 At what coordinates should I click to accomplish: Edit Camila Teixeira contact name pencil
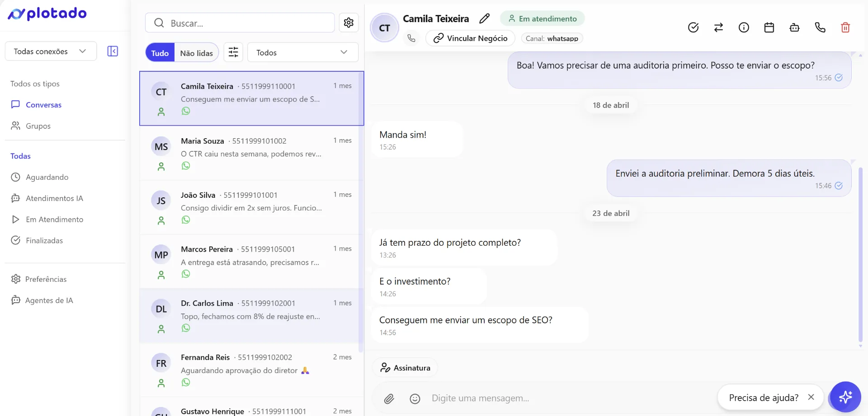(x=484, y=19)
